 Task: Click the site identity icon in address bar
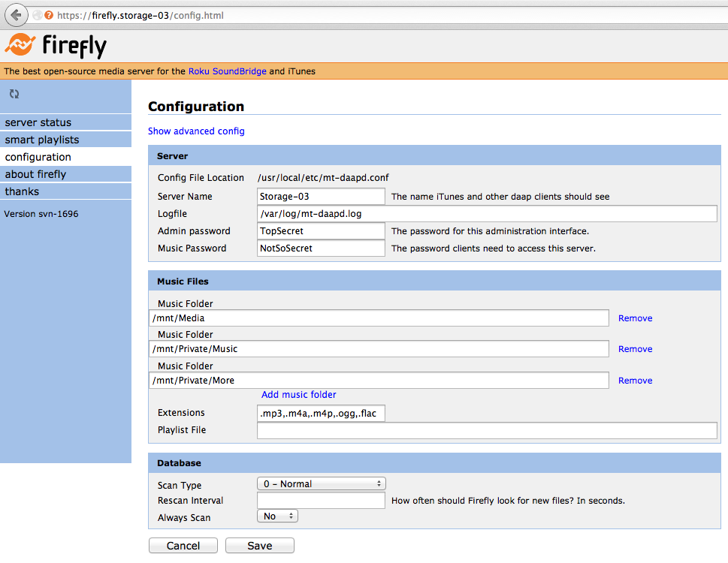(49, 15)
